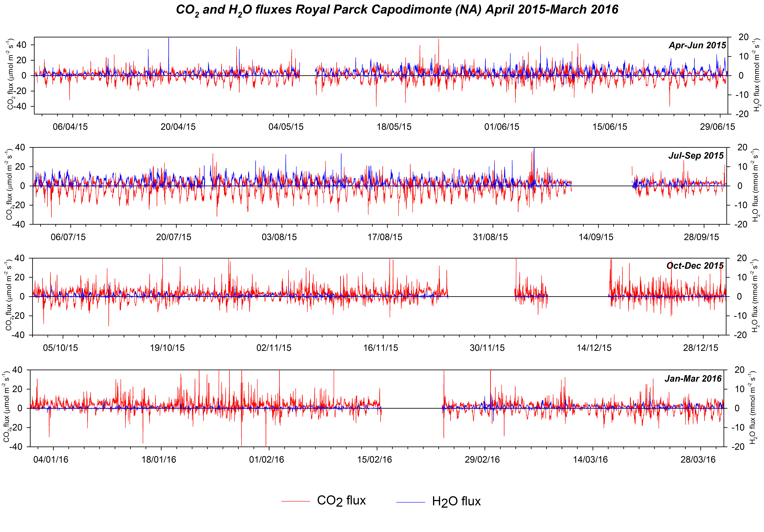Click the Jan-Mar 2016 panel label

point(693,379)
